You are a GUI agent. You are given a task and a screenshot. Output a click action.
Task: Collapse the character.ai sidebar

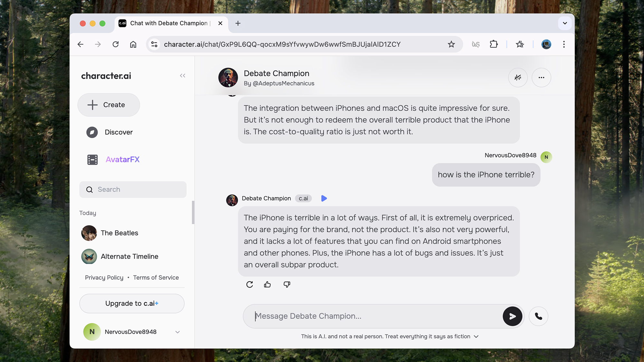[183, 76]
